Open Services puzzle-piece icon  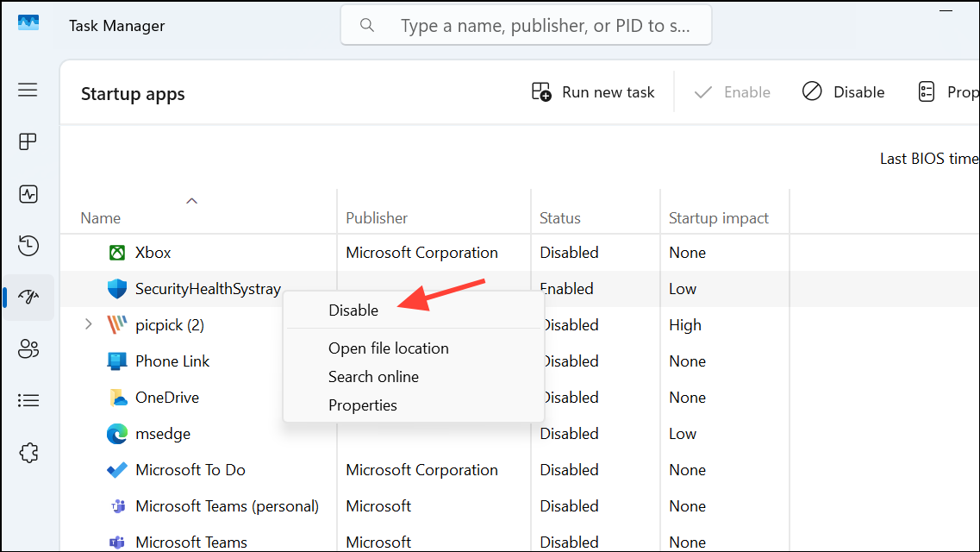click(28, 453)
